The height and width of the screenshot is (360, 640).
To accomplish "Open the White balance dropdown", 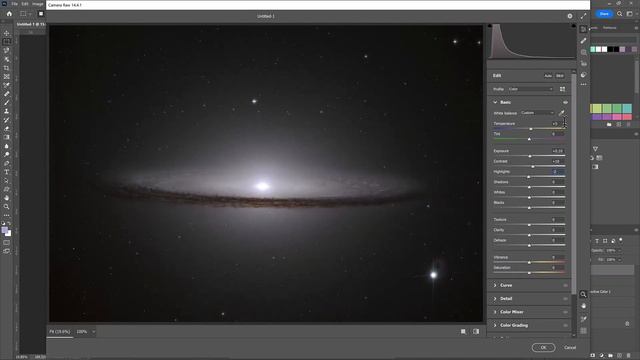I will click(x=538, y=113).
